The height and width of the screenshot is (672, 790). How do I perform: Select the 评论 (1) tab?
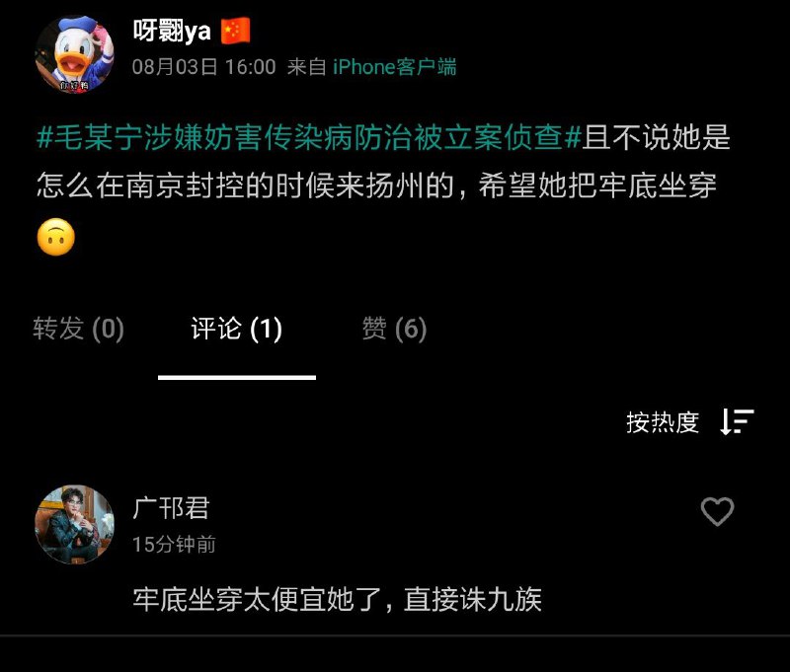pyautogui.click(x=236, y=329)
